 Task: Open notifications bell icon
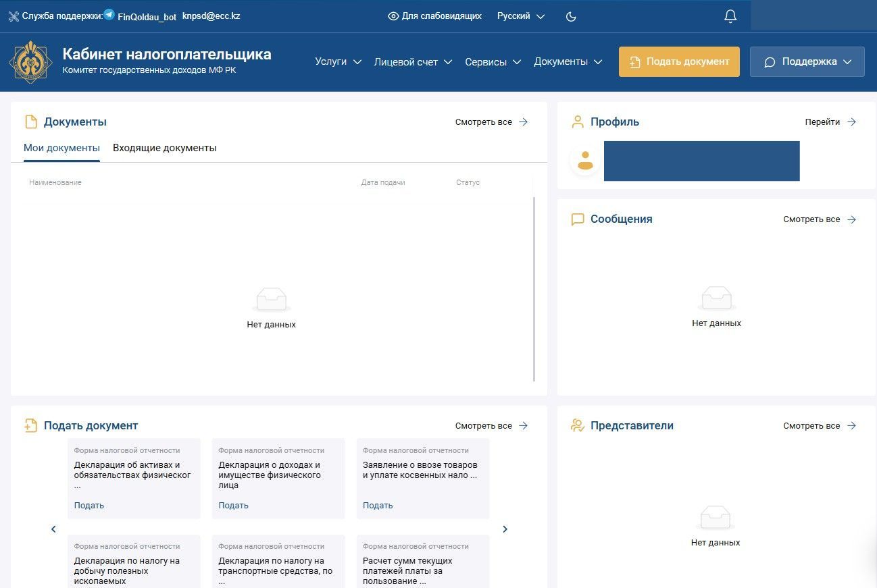point(730,16)
